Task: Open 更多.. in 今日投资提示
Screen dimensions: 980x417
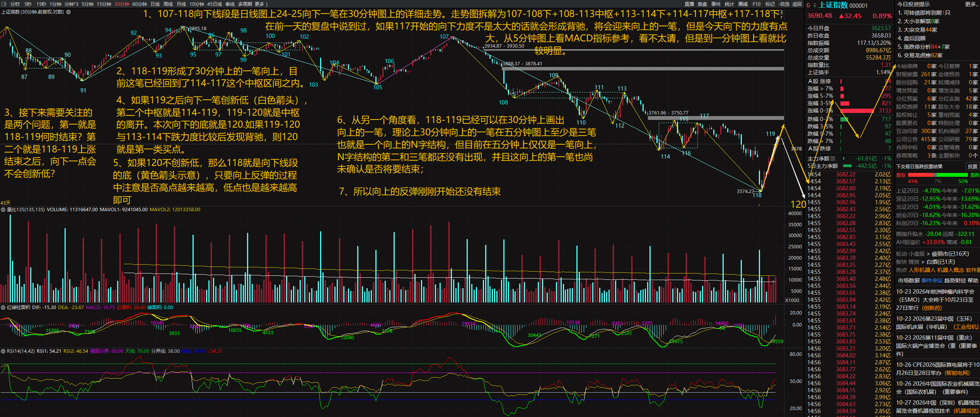Action: pos(972,4)
